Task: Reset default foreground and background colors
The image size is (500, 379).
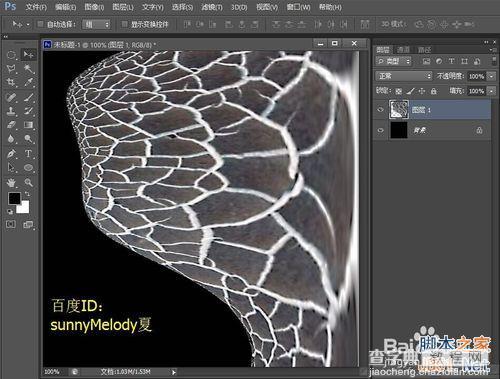Action: pos(10,211)
